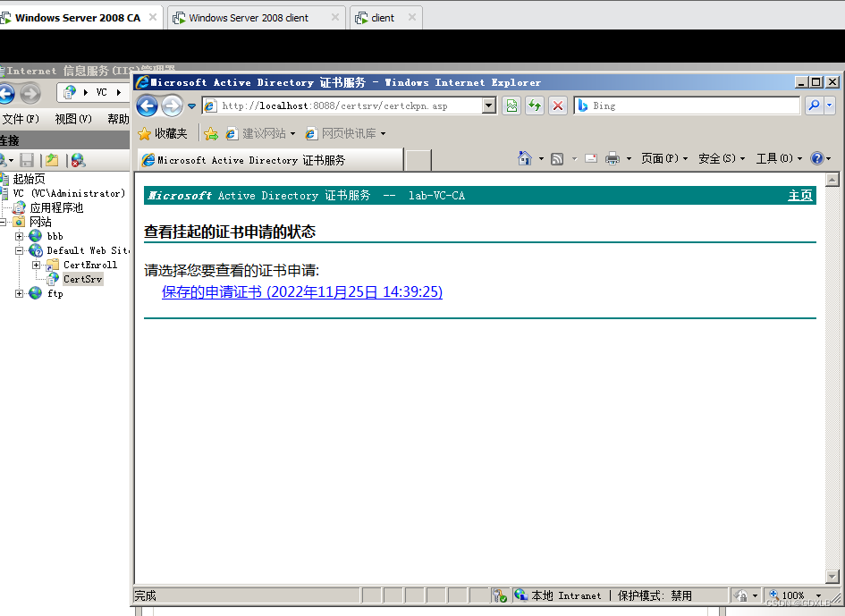Screen dimensions: 845x616
Task: Click the read mail icon
Action: click(x=591, y=158)
